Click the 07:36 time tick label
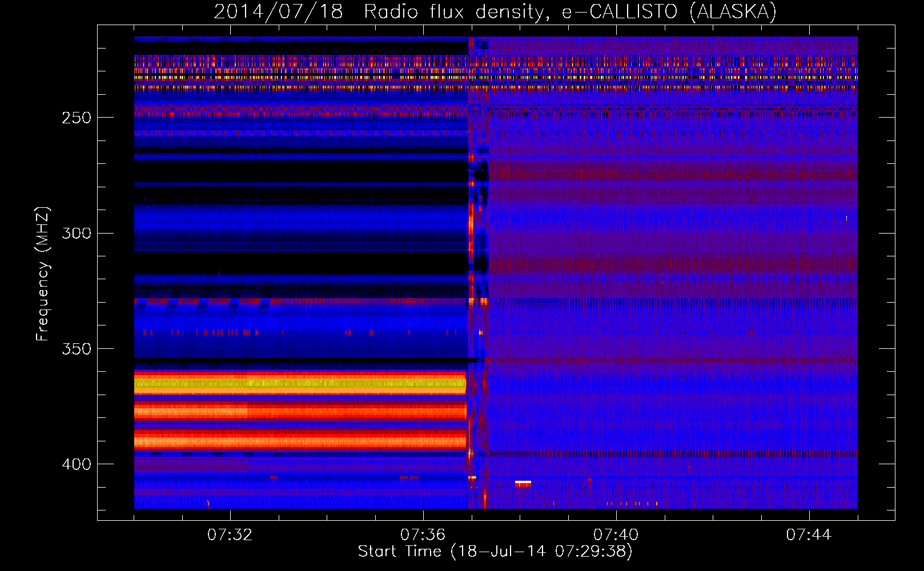The height and width of the screenshot is (571, 924). tap(423, 534)
